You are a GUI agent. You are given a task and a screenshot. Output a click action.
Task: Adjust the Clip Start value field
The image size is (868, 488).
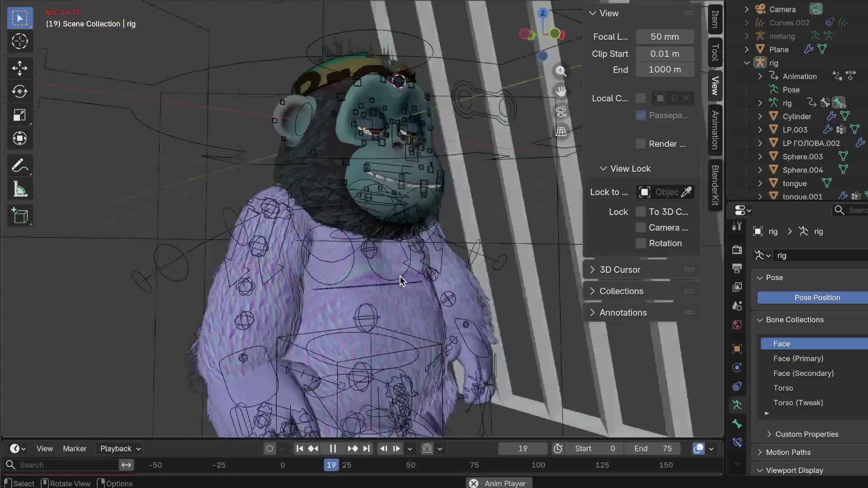pos(665,54)
